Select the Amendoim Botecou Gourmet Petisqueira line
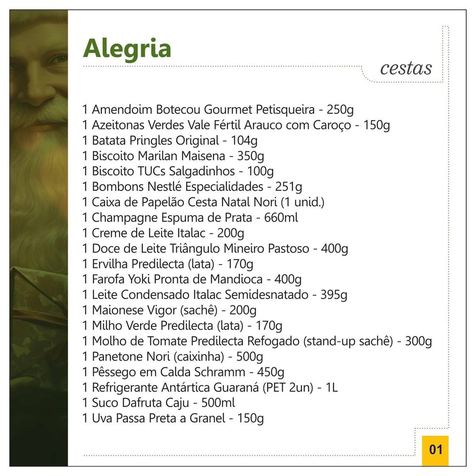Screen dimensions: 476x476 tap(218, 110)
